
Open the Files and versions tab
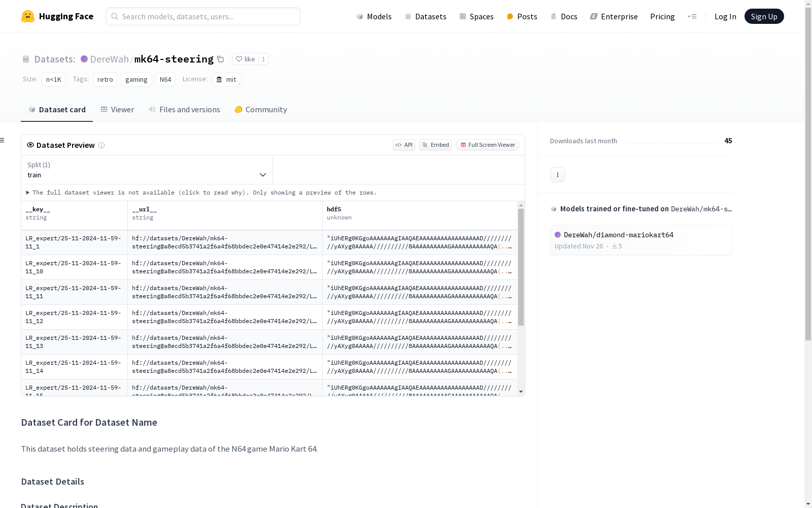pyautogui.click(x=184, y=109)
